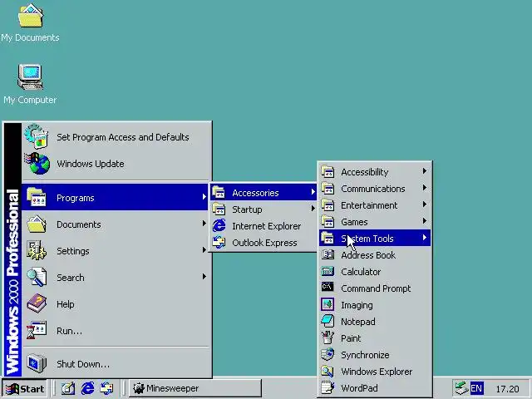Select Windows Explorer text label
Image resolution: width=532 pixels, height=399 pixels.
[377, 372]
